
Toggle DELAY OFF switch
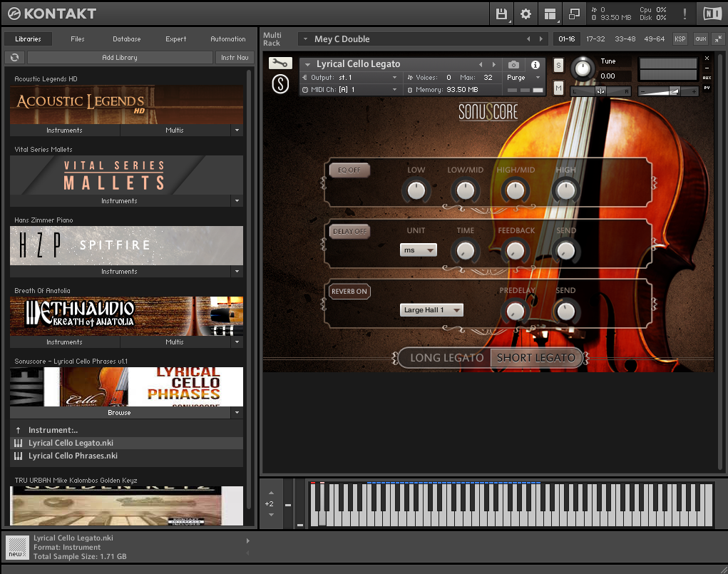[349, 231]
